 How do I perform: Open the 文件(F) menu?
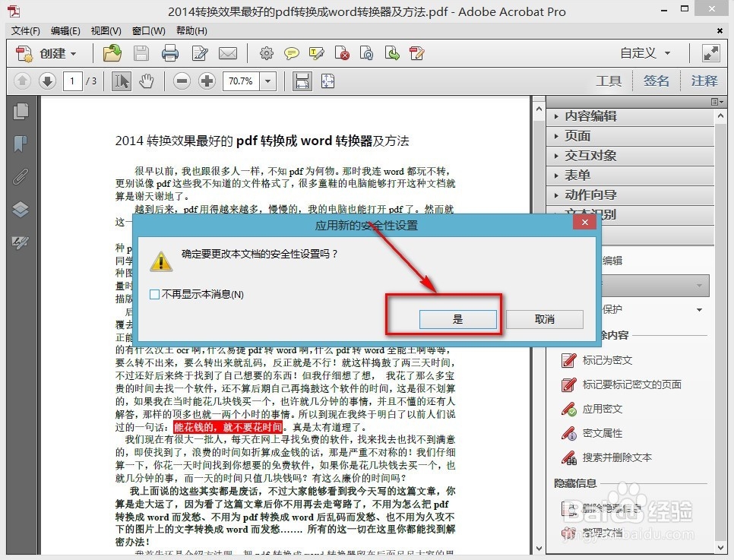point(25,31)
